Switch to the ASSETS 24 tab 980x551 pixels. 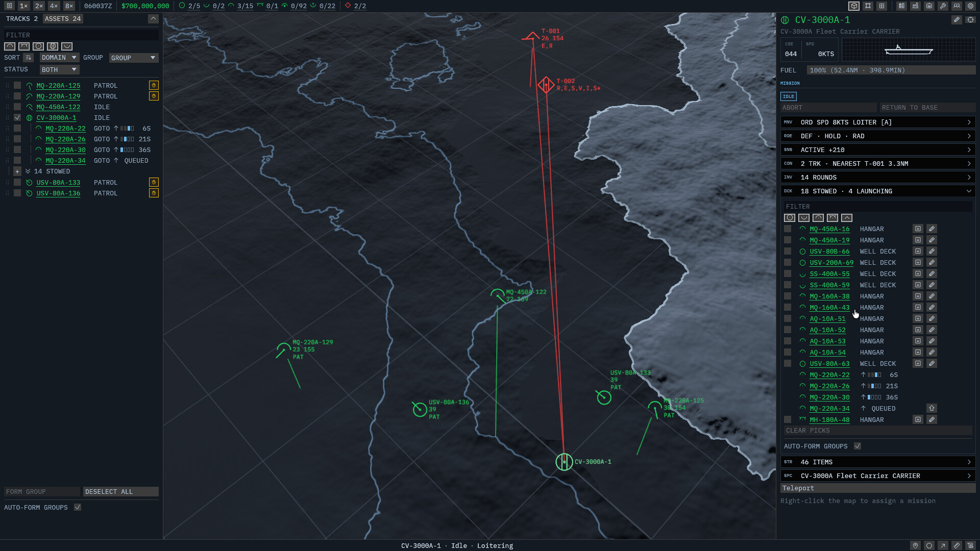[x=63, y=19]
